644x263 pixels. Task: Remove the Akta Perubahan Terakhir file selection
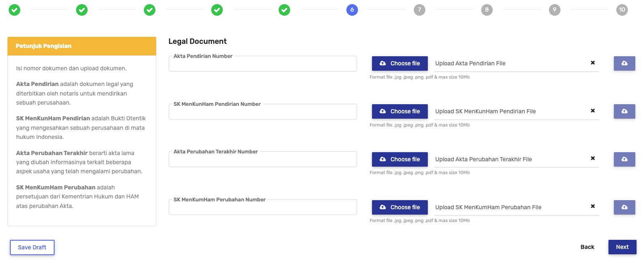593,158
